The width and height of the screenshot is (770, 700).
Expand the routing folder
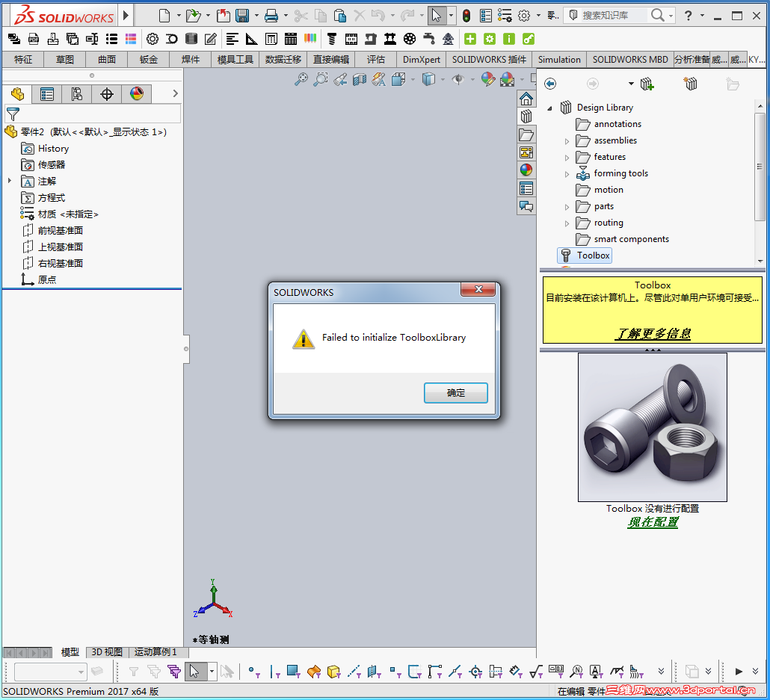pos(567,224)
